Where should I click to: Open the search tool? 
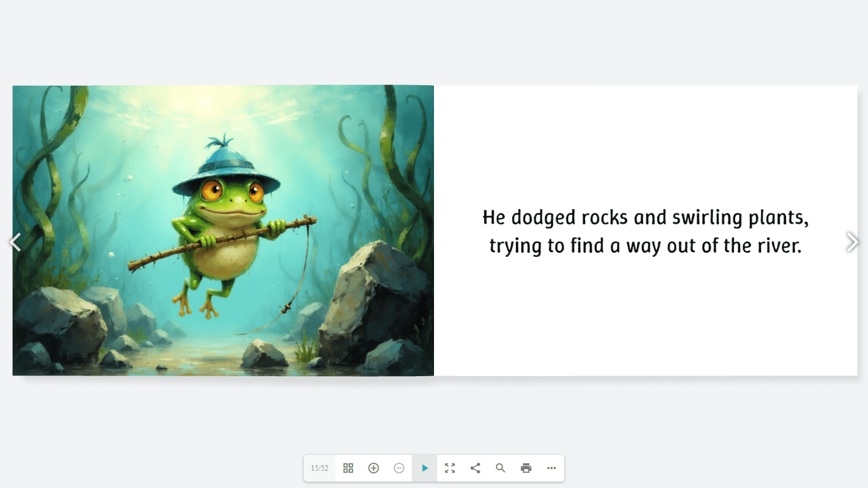click(501, 468)
